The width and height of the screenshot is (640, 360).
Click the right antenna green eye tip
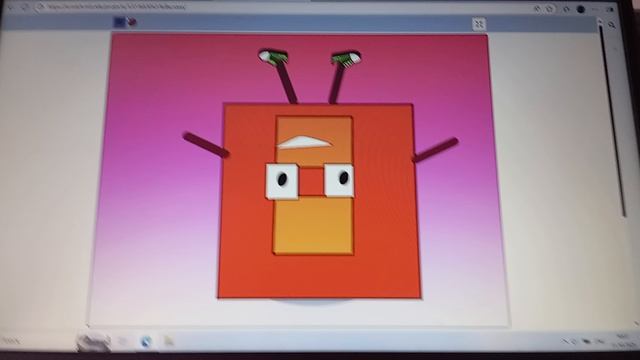[x=346, y=58]
